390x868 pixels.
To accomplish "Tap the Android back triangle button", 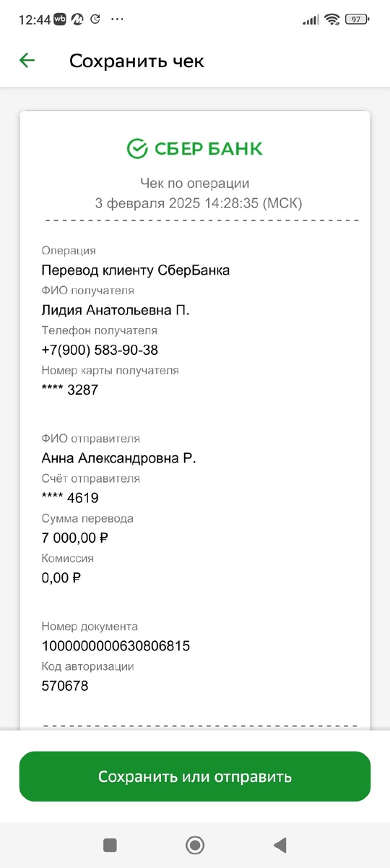I will (x=280, y=844).
